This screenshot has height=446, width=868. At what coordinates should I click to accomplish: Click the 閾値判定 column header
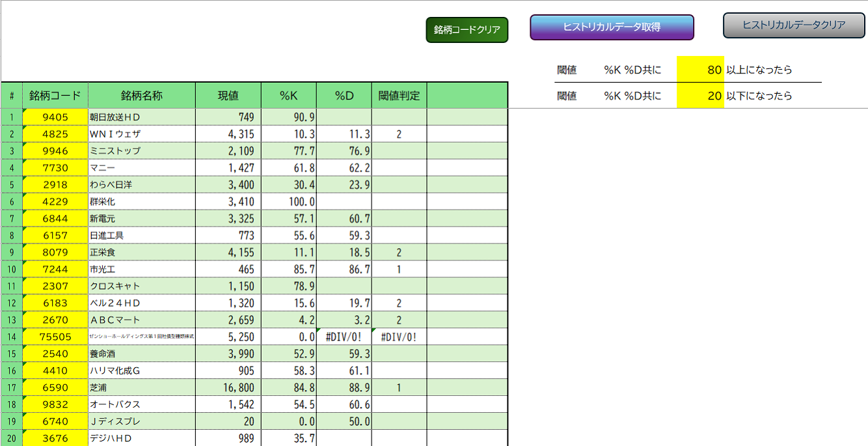coord(400,96)
